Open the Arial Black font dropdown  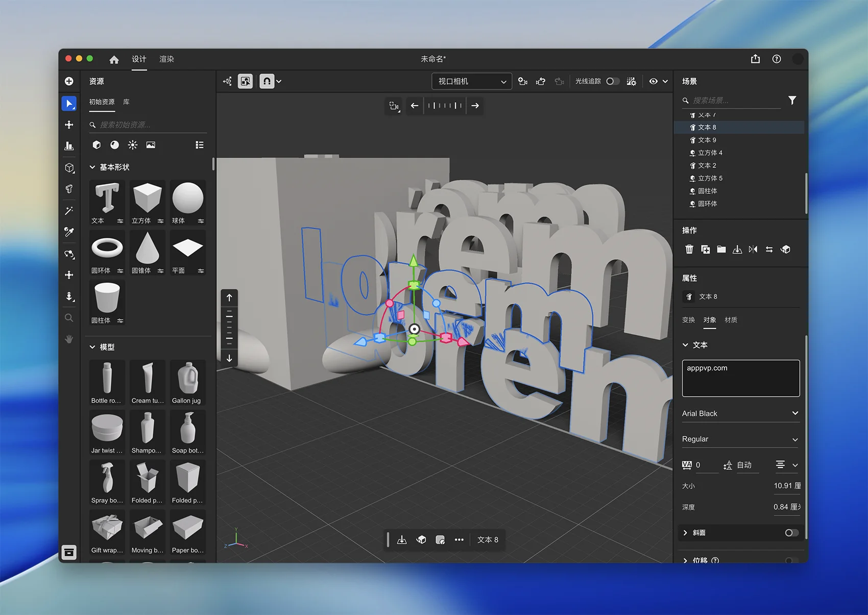pyautogui.click(x=740, y=413)
